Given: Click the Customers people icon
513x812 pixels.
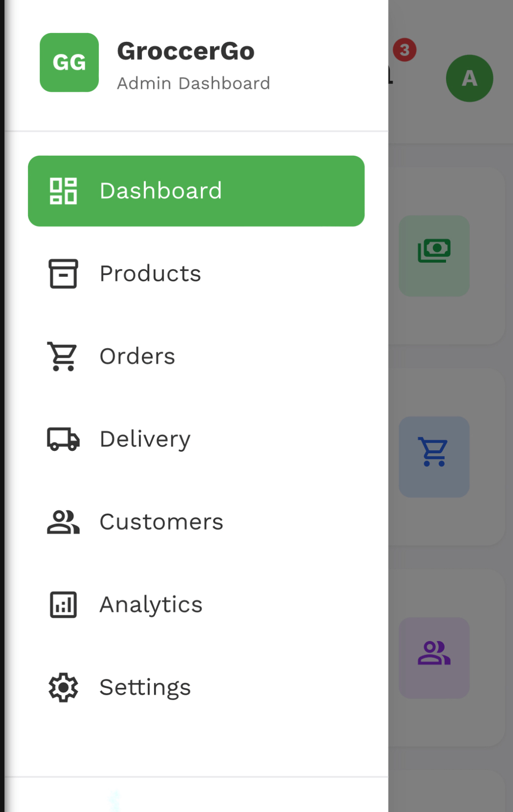Looking at the screenshot, I should pyautogui.click(x=63, y=522).
